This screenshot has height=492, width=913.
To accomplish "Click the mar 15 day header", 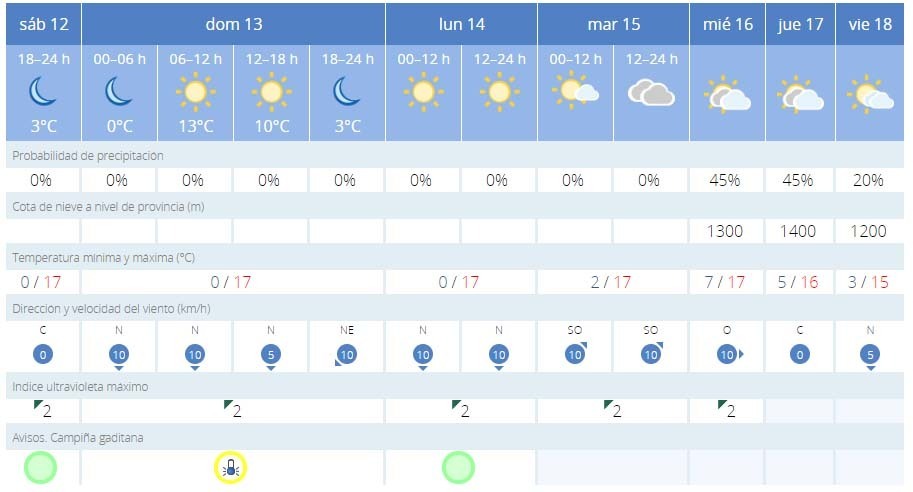I will [x=612, y=24].
